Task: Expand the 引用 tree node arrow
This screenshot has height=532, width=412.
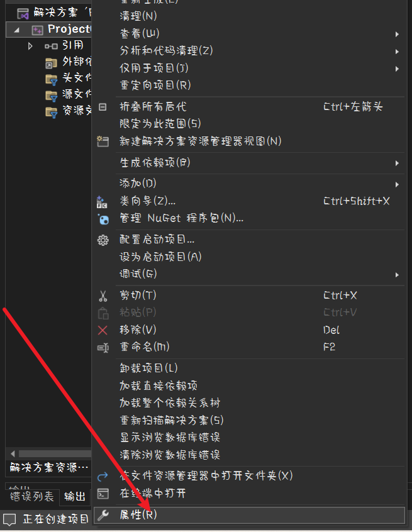Action: [x=30, y=46]
